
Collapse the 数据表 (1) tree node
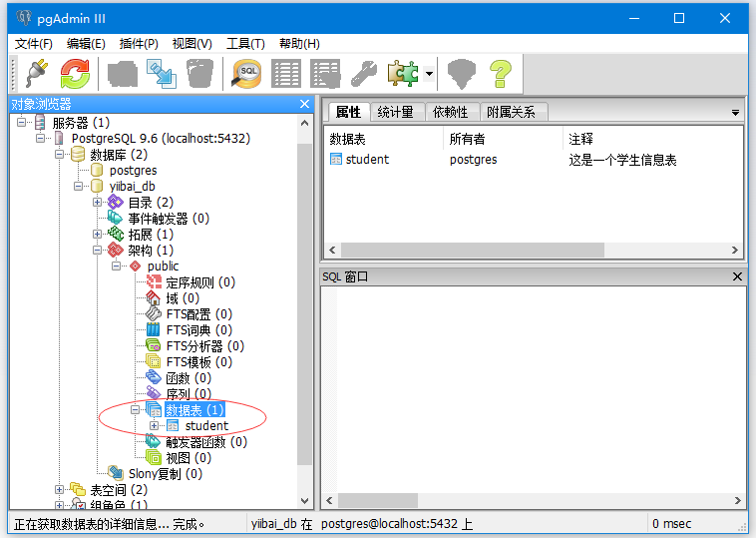pyautogui.click(x=136, y=410)
